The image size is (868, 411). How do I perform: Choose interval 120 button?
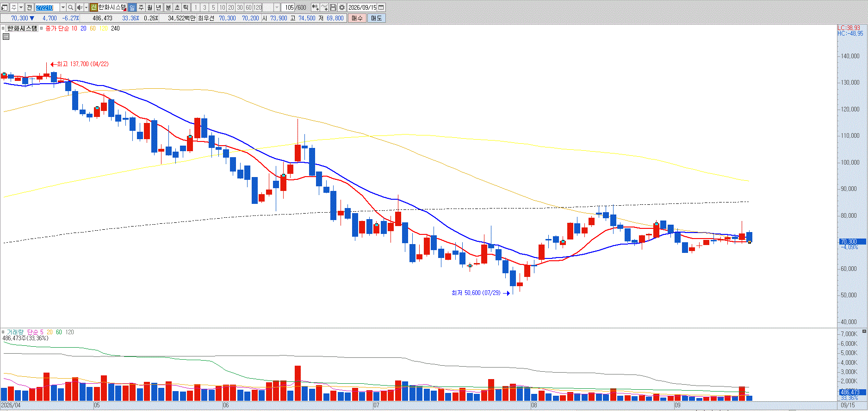coord(257,7)
